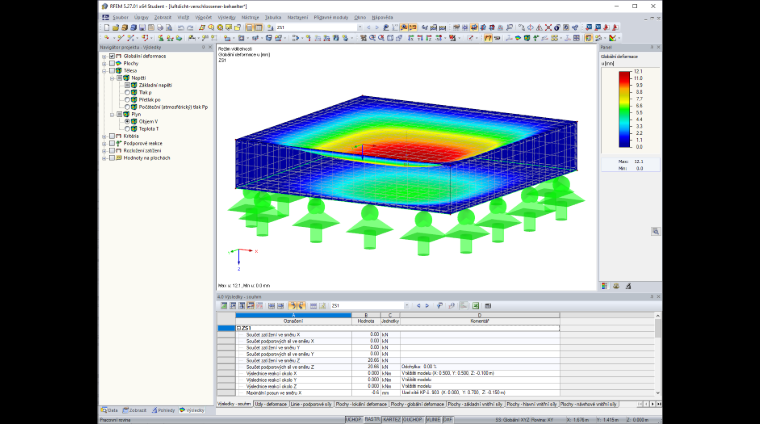Click the red X delete icon in toolbar

point(548,28)
